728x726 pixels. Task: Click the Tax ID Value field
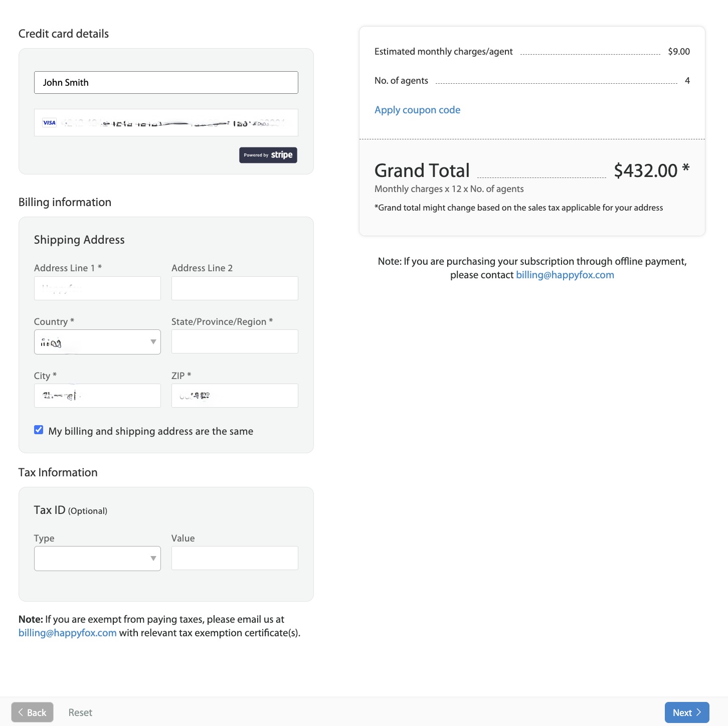coord(235,558)
